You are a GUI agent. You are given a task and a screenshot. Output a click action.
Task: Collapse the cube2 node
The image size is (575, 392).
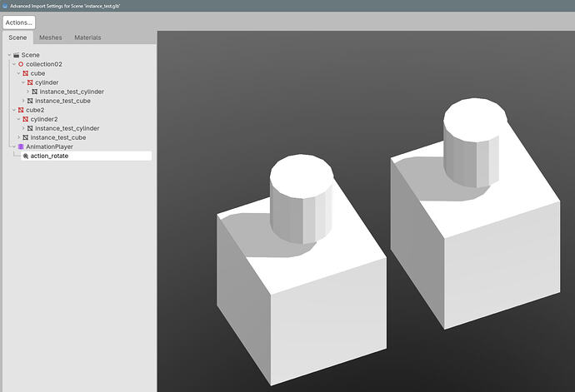pyautogui.click(x=14, y=110)
